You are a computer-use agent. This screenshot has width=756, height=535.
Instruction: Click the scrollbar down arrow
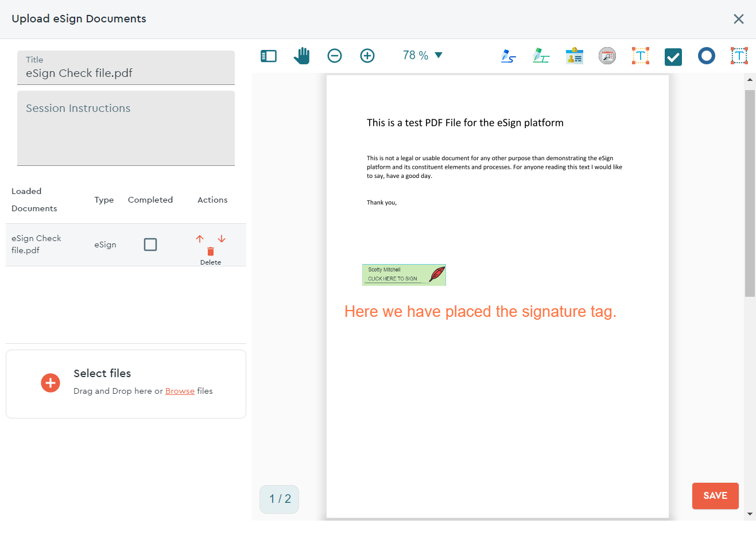(750, 514)
